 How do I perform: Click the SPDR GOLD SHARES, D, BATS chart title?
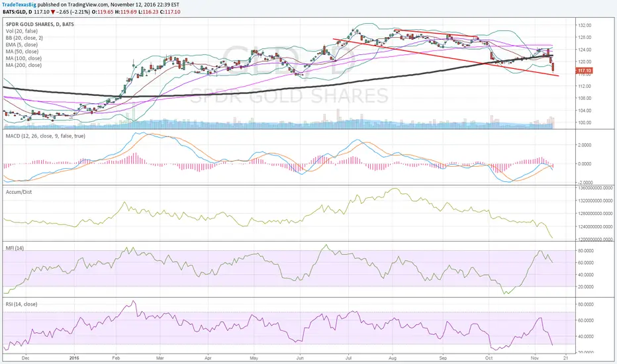coord(40,24)
